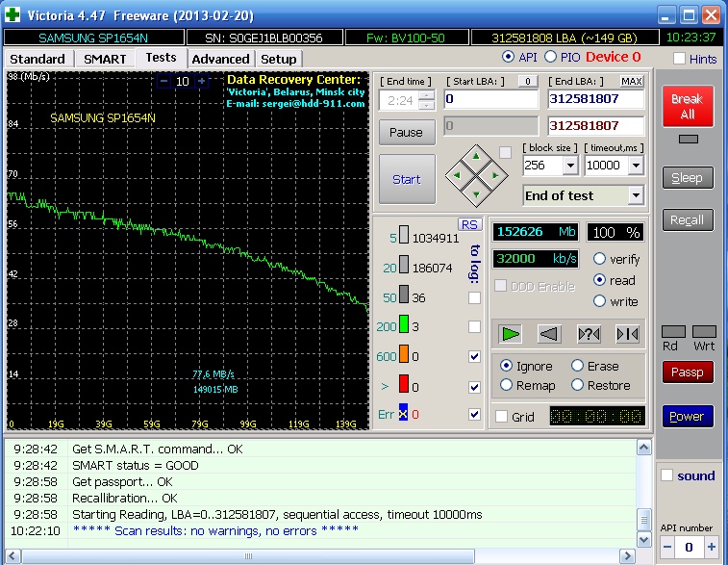Screen dimensions: 728x565
Task: Click the red Break All button
Action: (687, 106)
